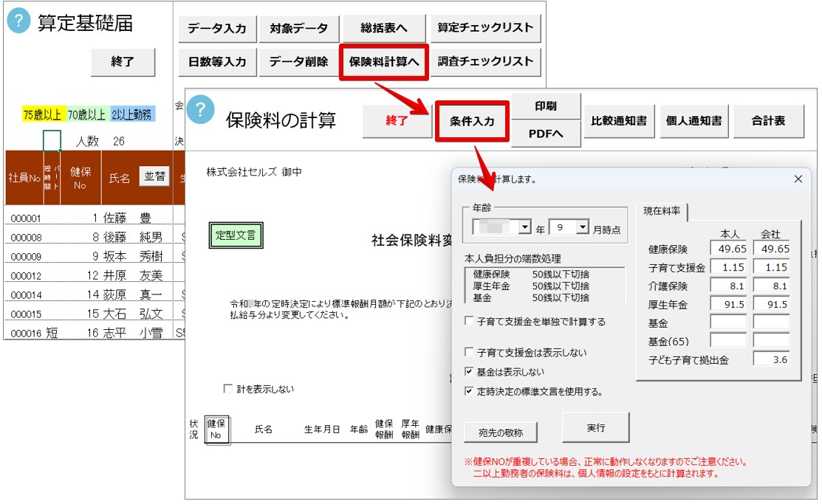Screen dimensions: 822x504
Task: Edit 健康保険 本人 rate field
Action: point(728,249)
